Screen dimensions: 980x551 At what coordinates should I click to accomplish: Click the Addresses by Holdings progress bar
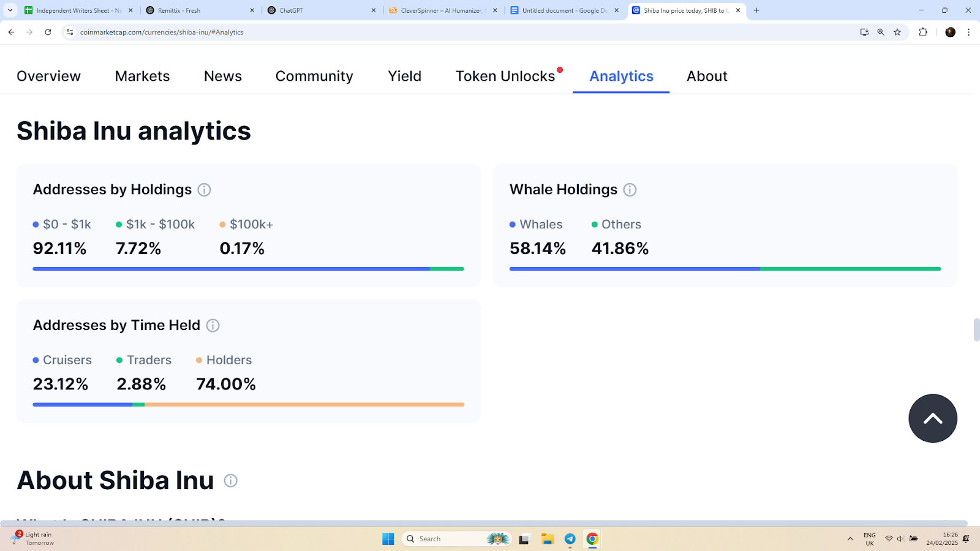(248, 269)
